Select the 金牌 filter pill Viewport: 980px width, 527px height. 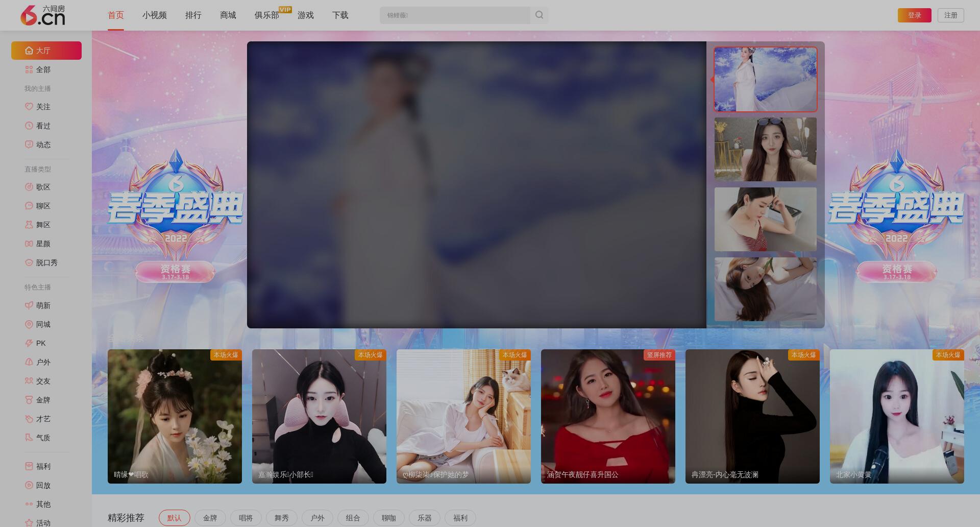click(210, 518)
